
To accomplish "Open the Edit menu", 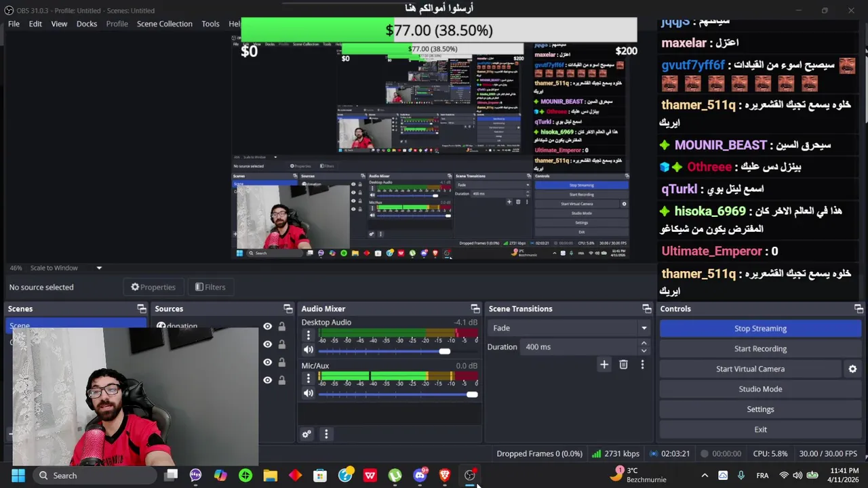I will [35, 24].
